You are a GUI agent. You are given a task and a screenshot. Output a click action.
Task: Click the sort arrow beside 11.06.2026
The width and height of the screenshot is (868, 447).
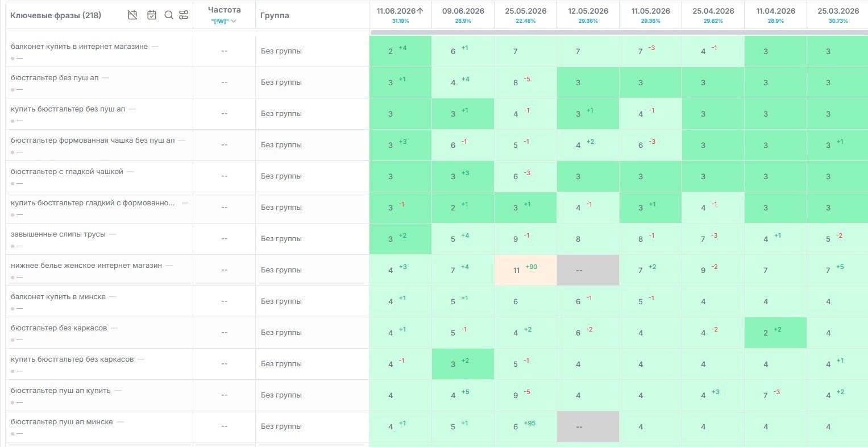click(421, 11)
